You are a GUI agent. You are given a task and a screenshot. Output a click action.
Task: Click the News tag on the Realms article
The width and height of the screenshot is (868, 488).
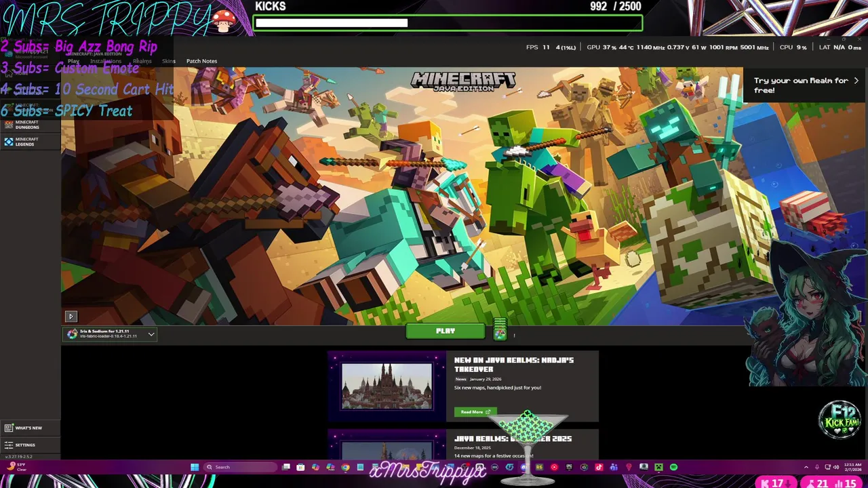[x=461, y=379]
